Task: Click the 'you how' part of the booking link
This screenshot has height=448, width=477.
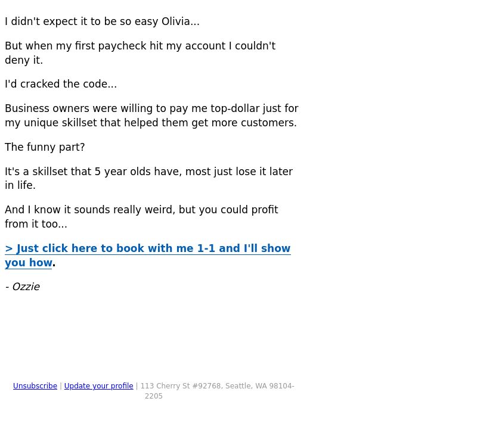Action: (x=29, y=263)
